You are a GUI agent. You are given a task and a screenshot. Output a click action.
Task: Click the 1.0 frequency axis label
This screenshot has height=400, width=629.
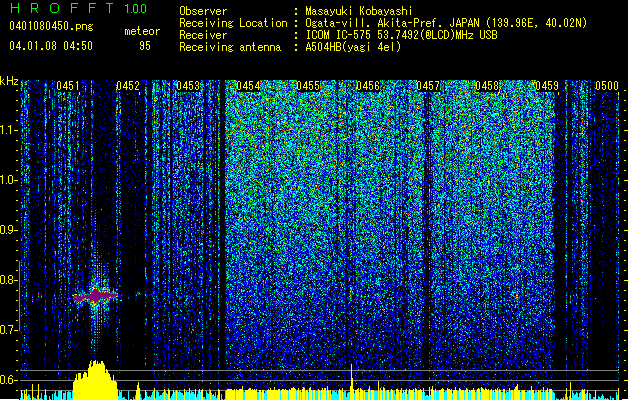click(9, 180)
